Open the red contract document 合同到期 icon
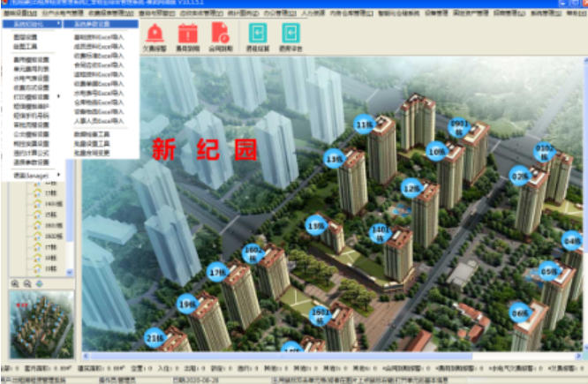Image resolution: width=588 pixels, height=384 pixels. pos(221,33)
